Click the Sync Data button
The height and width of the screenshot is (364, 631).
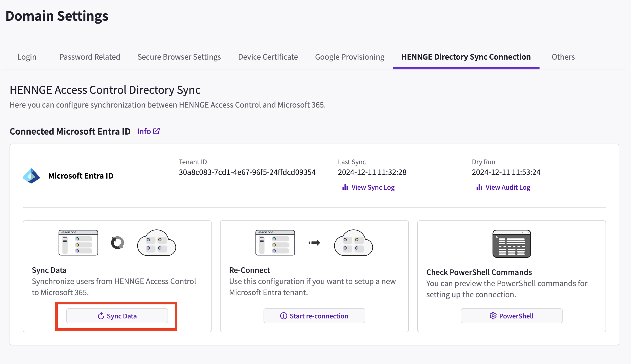(117, 316)
